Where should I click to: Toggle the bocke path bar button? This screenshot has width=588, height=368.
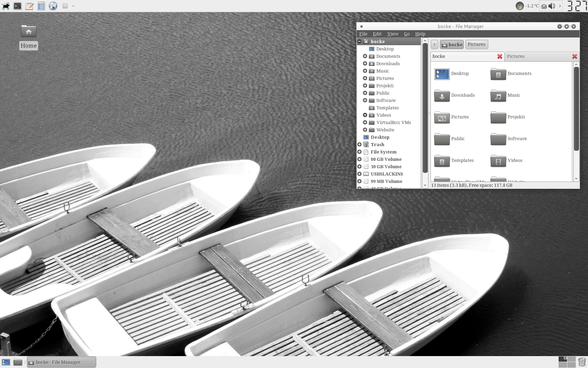click(x=452, y=45)
